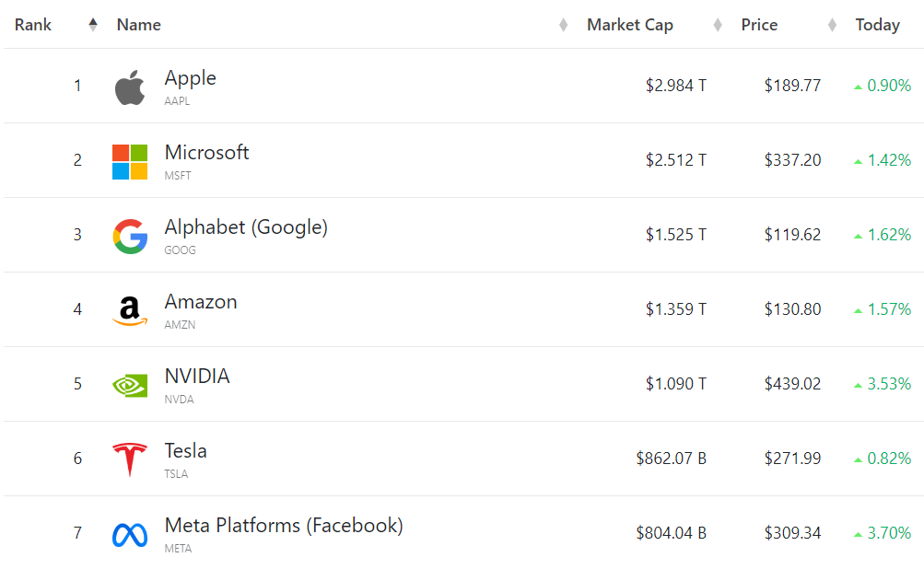
Task: Click the Amazon smile logo
Action: tap(130, 311)
